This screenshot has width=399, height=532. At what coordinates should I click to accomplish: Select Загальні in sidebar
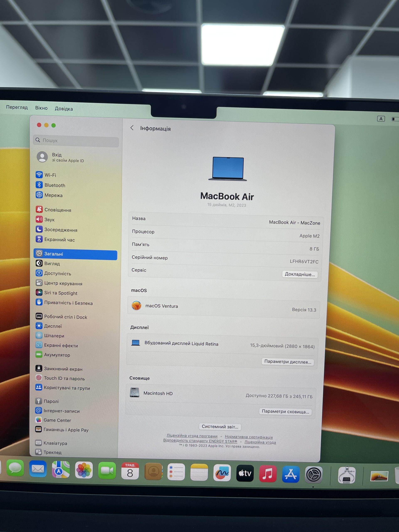pos(75,254)
